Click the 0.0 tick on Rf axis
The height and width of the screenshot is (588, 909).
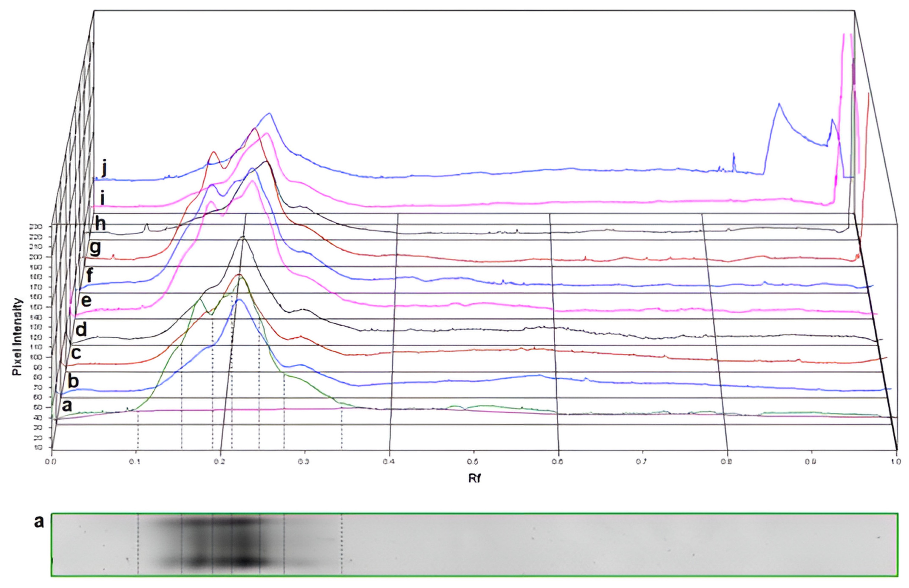51,462
